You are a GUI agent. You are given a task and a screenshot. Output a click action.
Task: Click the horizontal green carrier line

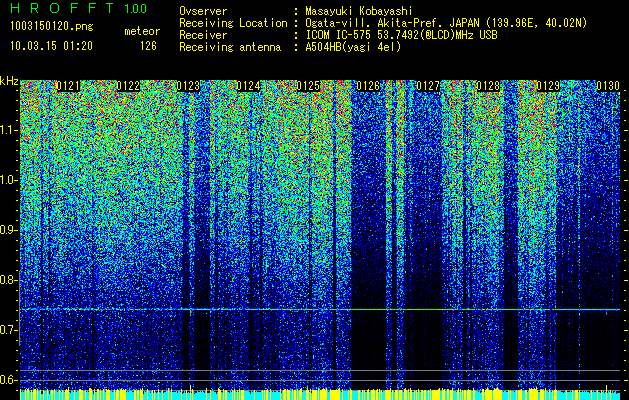point(320,309)
